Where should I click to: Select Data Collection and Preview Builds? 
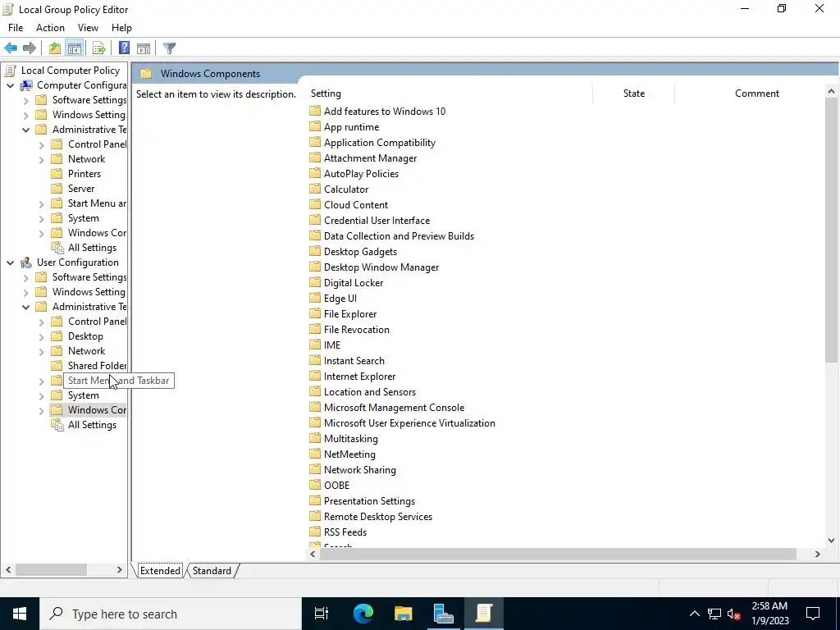(399, 235)
